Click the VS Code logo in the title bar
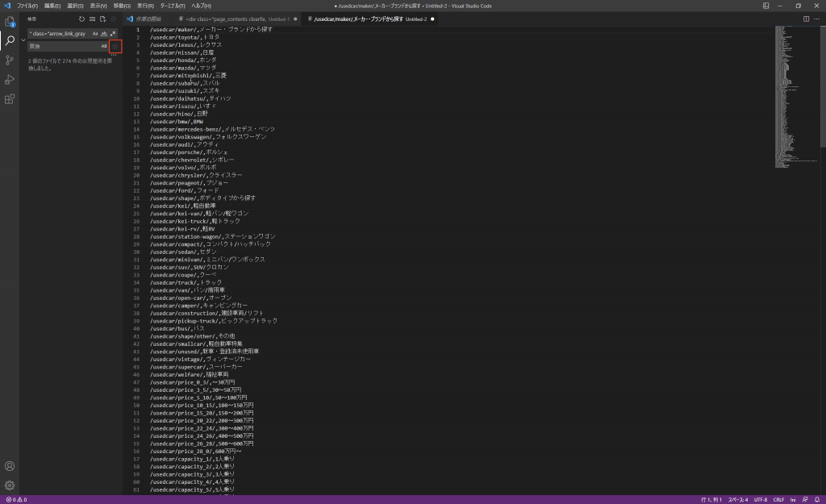The image size is (826, 504). click(6, 6)
